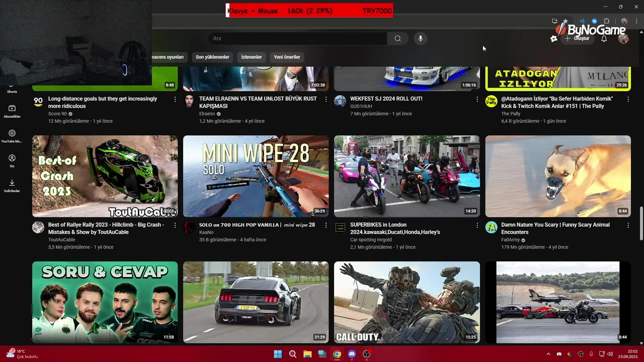Open Elraenn channel avatar
The image size is (644, 362).
(x=189, y=101)
